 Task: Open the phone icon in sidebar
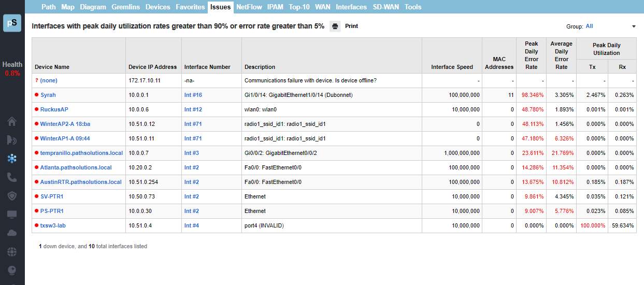pos(12,177)
